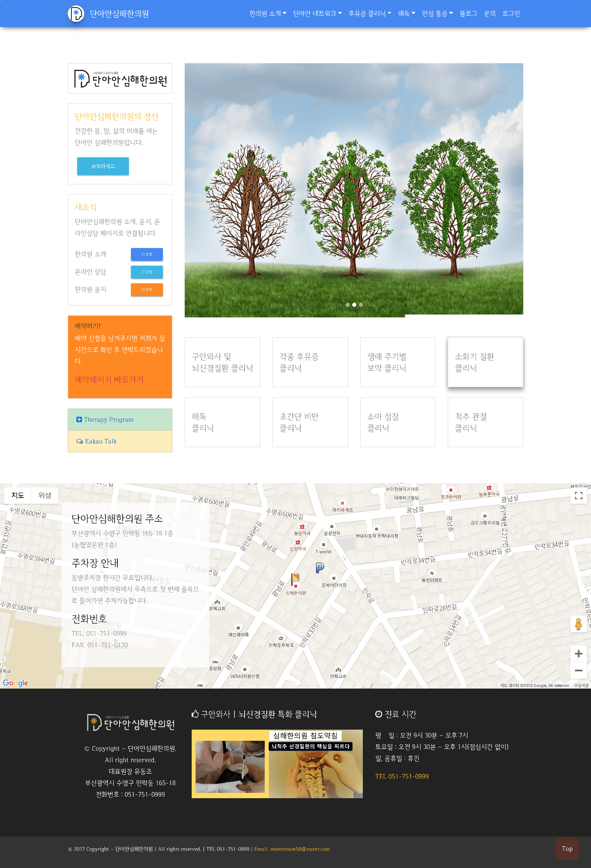Click the sidebar 단아안심해한의원 logo image
The width and height of the screenshot is (591, 868).
pos(120,78)
